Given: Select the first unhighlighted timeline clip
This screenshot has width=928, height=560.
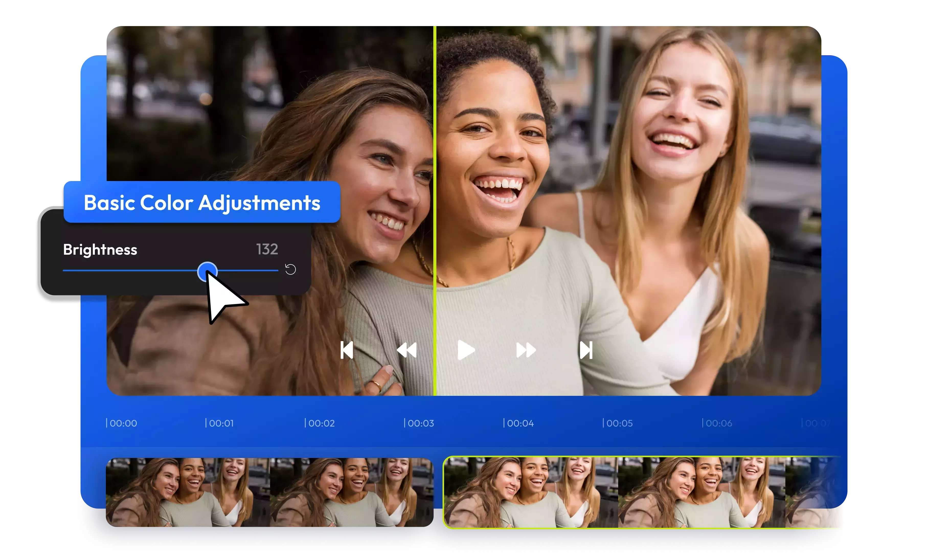Looking at the screenshot, I should point(269,492).
